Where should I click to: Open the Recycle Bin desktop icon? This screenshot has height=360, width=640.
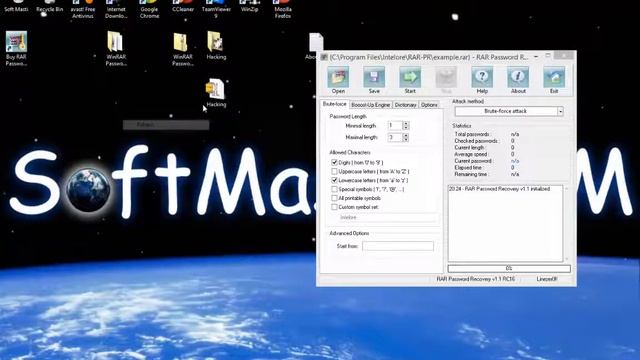[50, 7]
